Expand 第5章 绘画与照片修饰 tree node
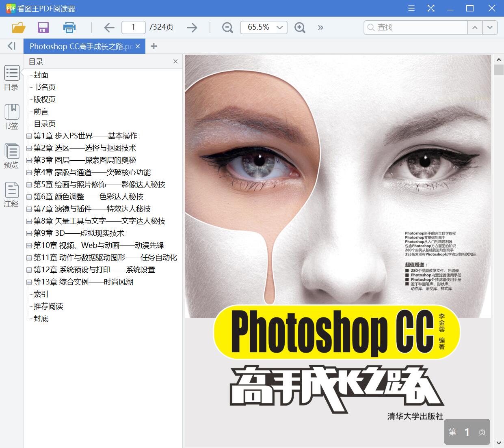 tap(29, 185)
